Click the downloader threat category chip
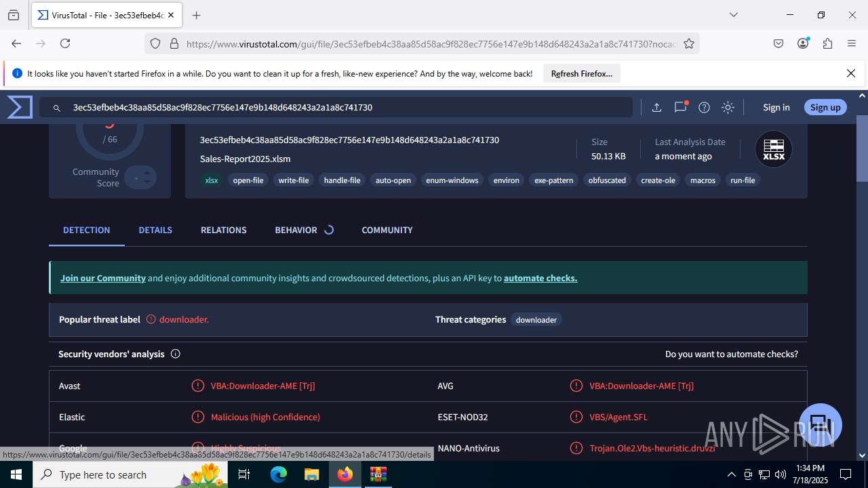The height and width of the screenshot is (488, 868). tap(536, 320)
